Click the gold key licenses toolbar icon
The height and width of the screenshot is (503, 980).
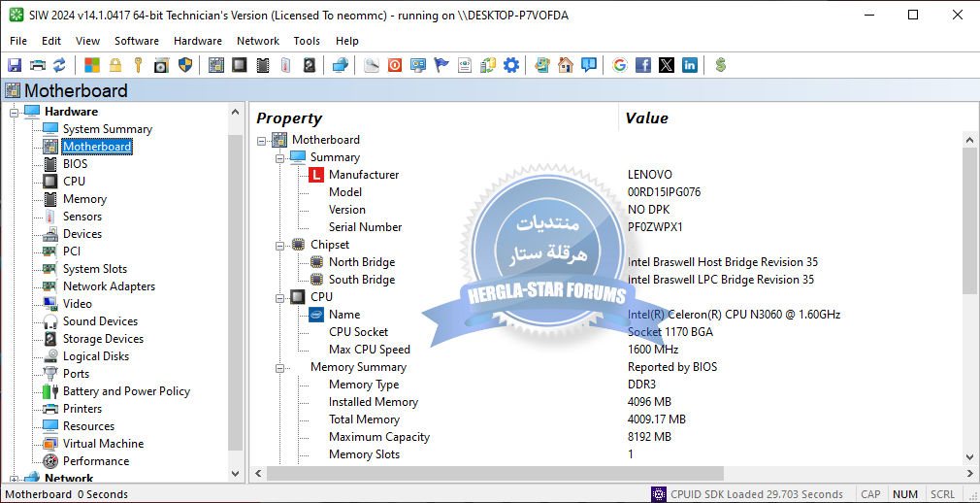[138, 65]
